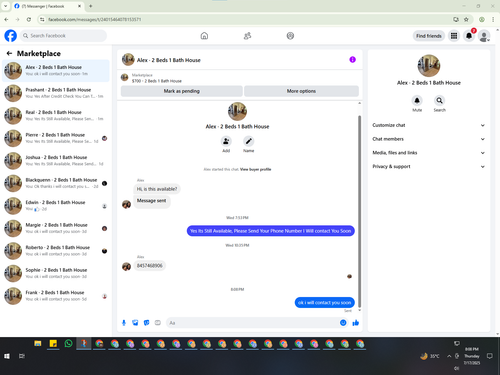This screenshot has width=500, height=375.
Task: Go to the Home feed icon
Action: pyautogui.click(x=204, y=36)
